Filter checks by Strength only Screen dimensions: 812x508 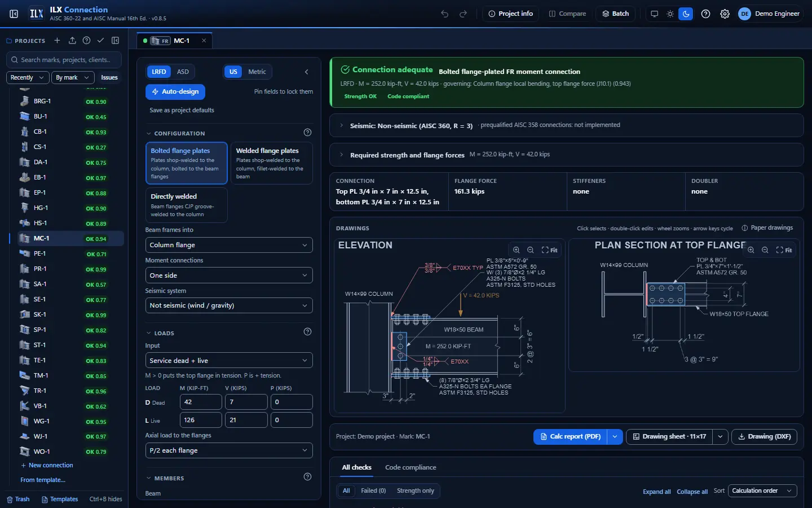[416, 491]
